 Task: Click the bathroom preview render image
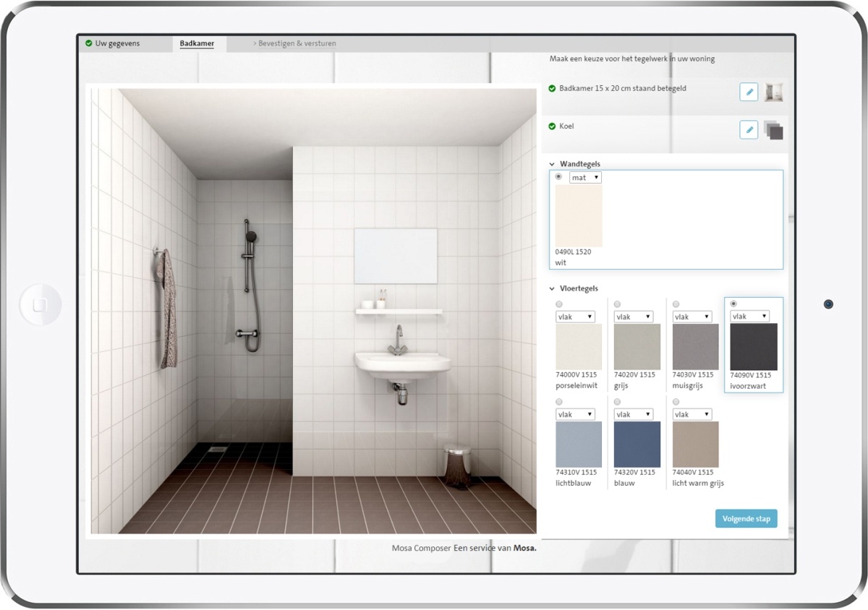(313, 311)
